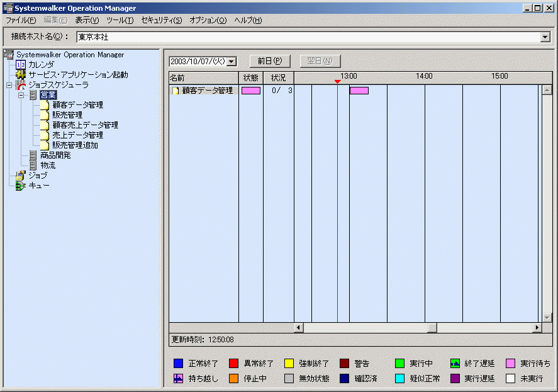Click the 前日(P) button
The image size is (558, 392).
click(x=270, y=61)
